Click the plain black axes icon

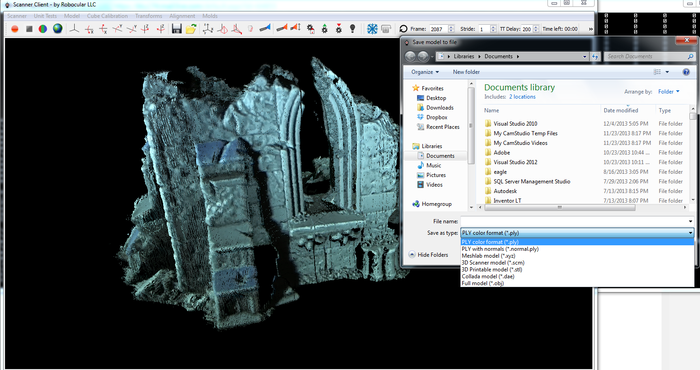[74, 29]
